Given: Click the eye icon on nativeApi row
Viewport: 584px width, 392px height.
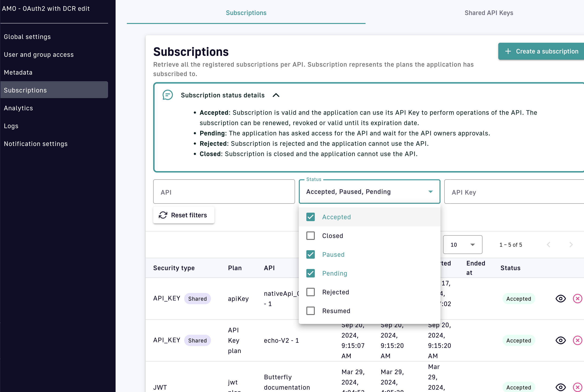Looking at the screenshot, I should (x=561, y=299).
